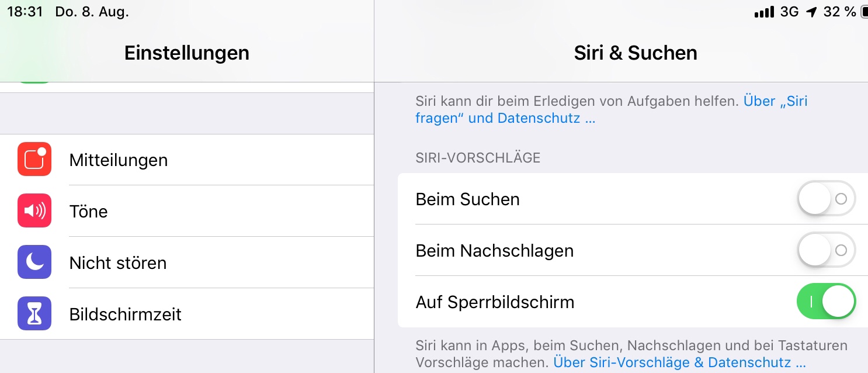Screen dimensions: 868x373
Task: Tap the location services arrow icon
Action: click(x=811, y=12)
